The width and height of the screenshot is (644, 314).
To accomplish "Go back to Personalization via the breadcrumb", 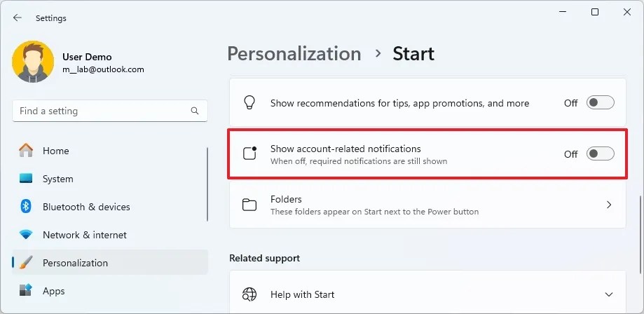I will [294, 54].
